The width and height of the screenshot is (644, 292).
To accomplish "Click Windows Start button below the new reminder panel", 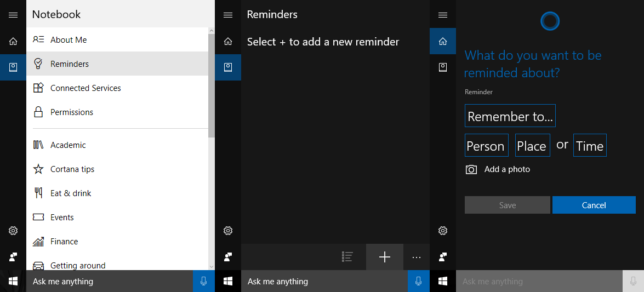I will coord(443,282).
